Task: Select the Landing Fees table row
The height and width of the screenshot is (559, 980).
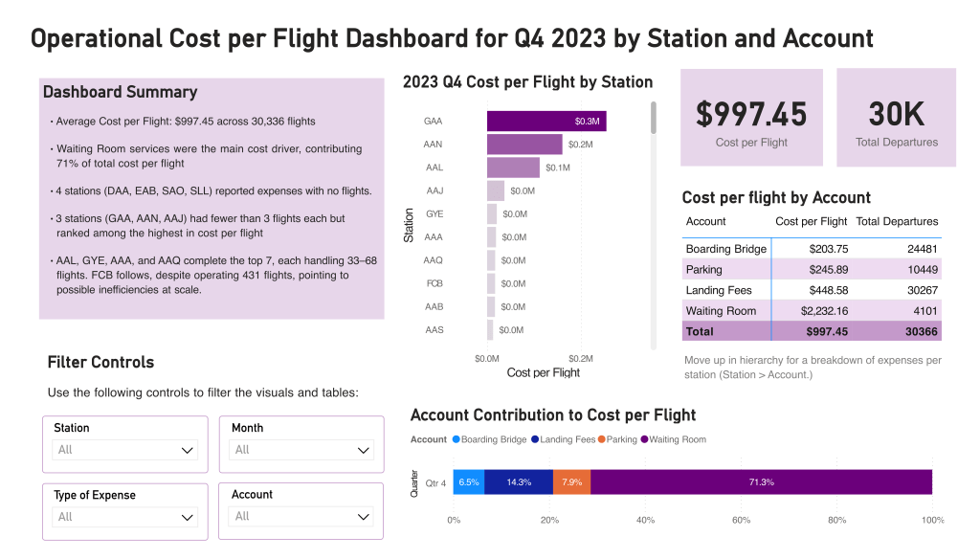Action: click(812, 290)
